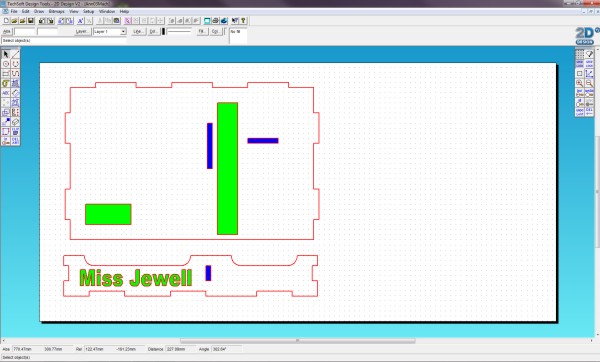Click the line style preview box
600x362 pixels.
click(x=179, y=31)
